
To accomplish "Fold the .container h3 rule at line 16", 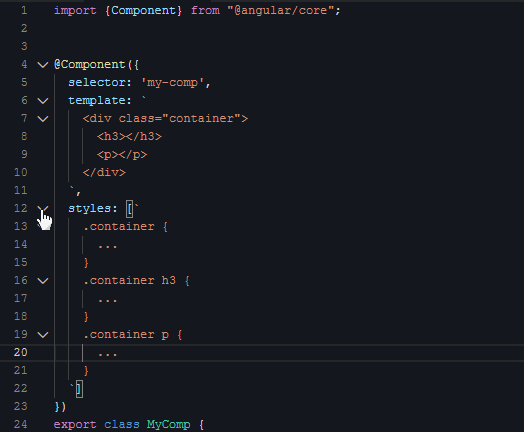I will 43,281.
